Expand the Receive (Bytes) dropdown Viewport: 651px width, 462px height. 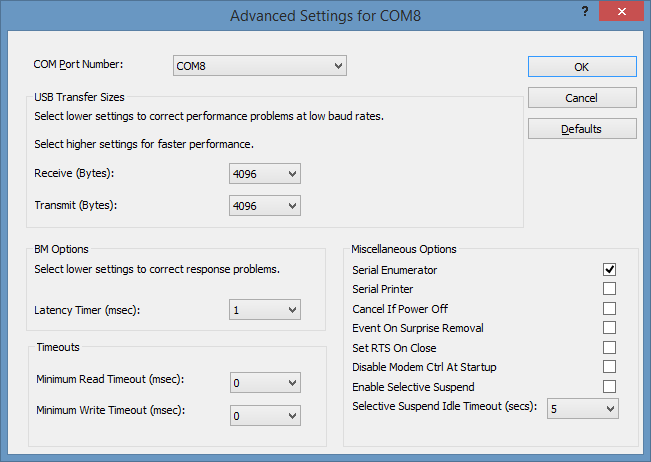[264, 174]
